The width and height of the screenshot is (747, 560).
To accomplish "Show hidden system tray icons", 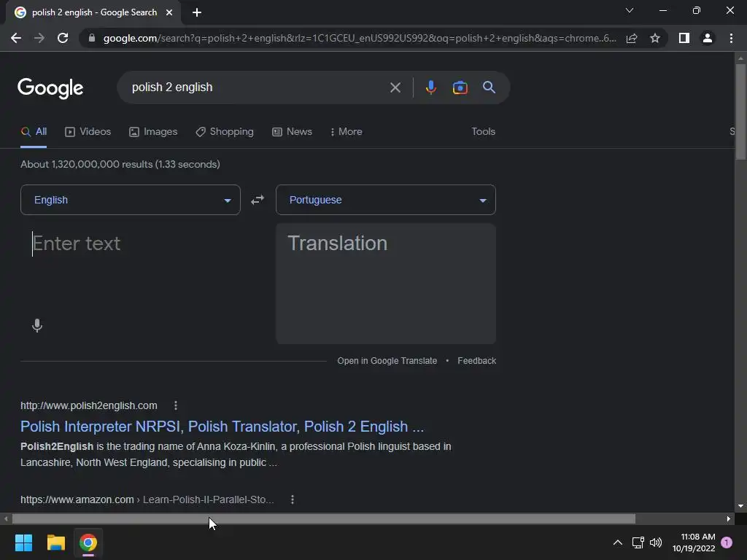I will 617,542.
